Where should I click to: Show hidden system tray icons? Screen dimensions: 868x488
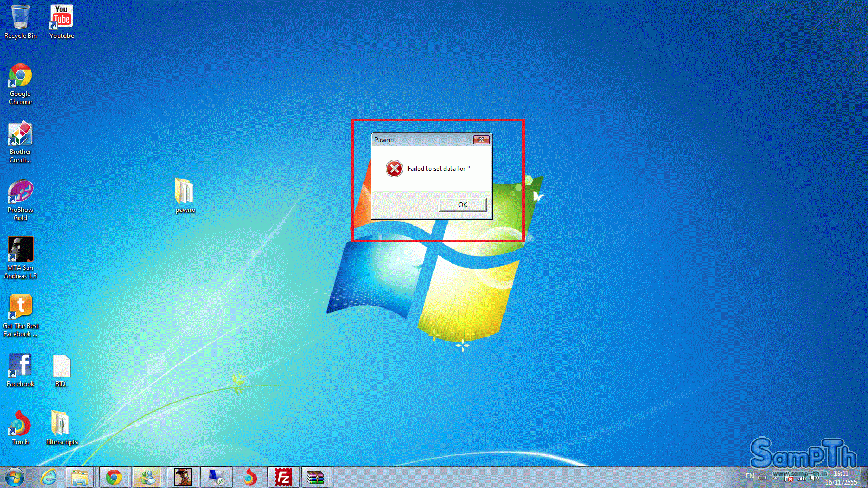[776, 477]
